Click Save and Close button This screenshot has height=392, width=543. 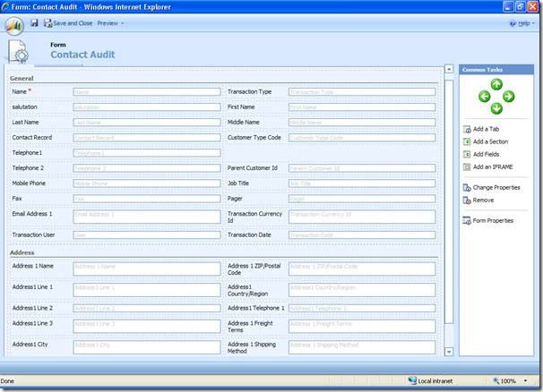coord(67,22)
